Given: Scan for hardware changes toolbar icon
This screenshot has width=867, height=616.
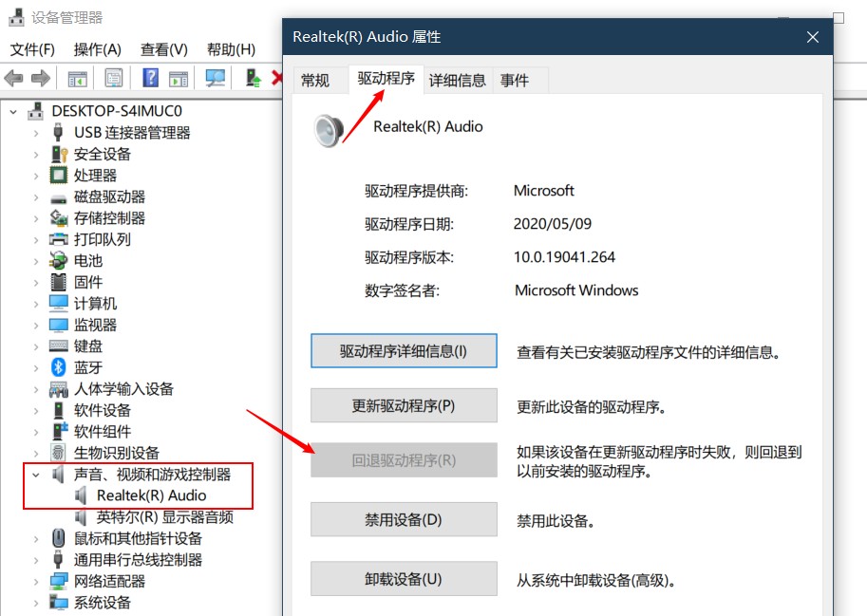Looking at the screenshot, I should point(216,78).
